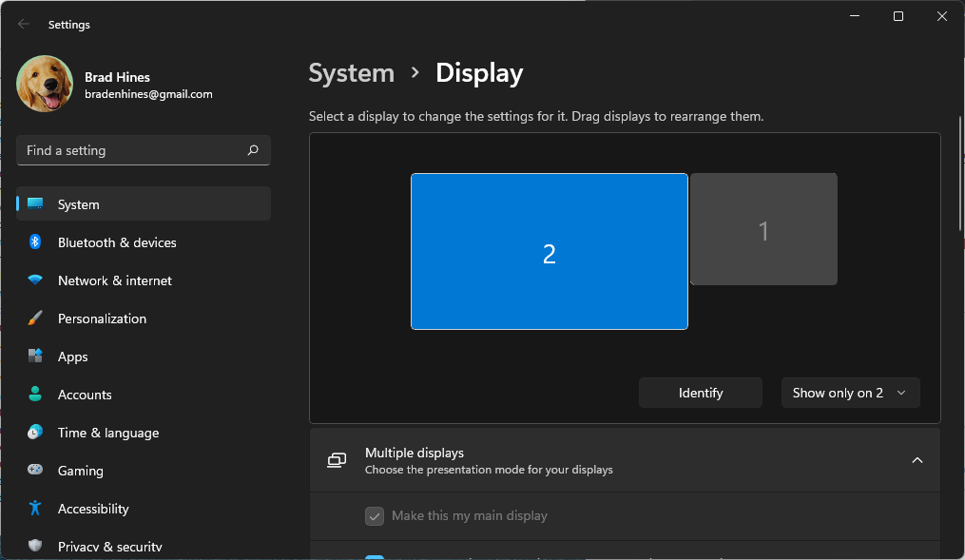Select display 2 in the arrangement area
Screen dimensions: 965x560
549,252
